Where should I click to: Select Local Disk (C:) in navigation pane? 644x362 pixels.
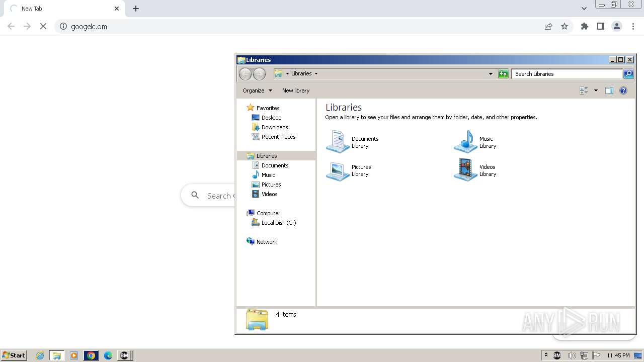click(x=274, y=223)
